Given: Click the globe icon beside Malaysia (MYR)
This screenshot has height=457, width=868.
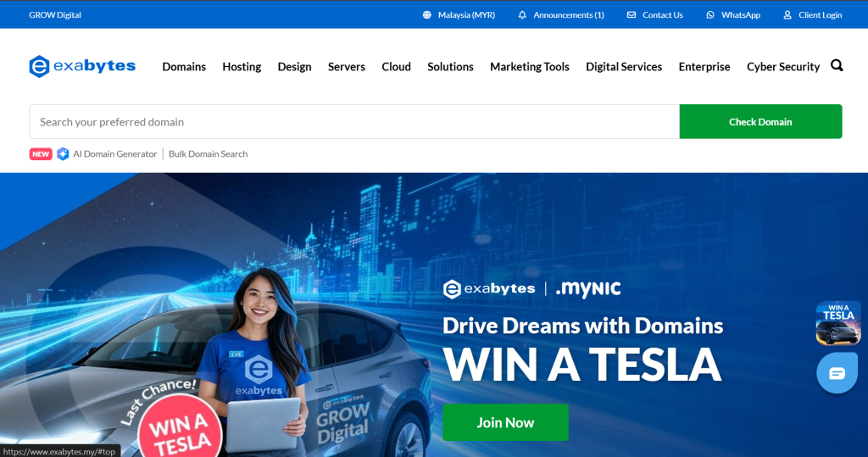Looking at the screenshot, I should 427,15.
